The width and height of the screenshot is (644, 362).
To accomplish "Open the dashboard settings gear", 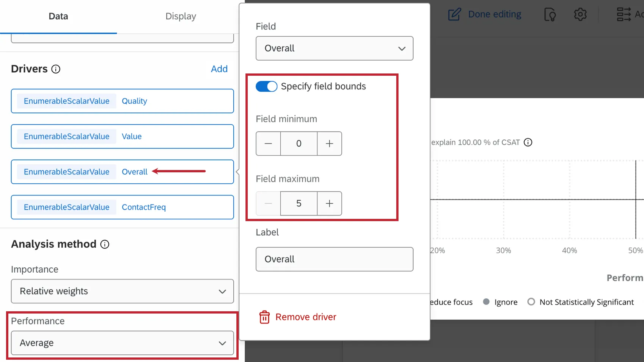I will [x=580, y=14].
